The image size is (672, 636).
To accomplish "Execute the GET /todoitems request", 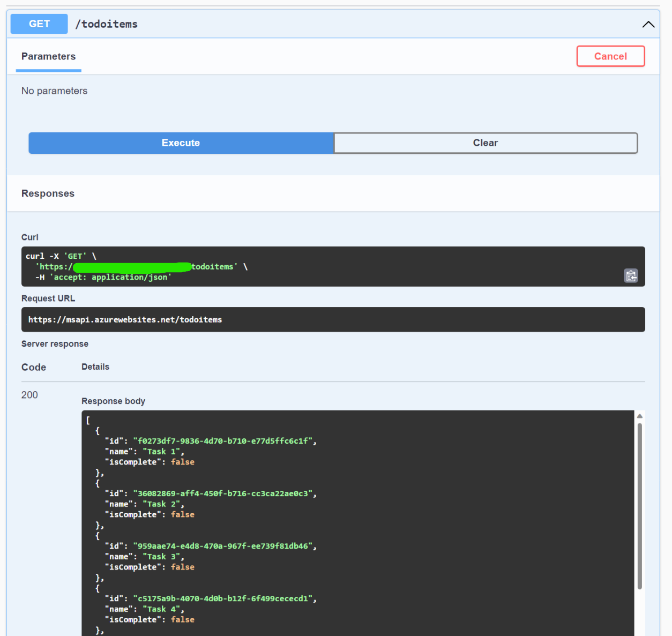I will pos(181,143).
